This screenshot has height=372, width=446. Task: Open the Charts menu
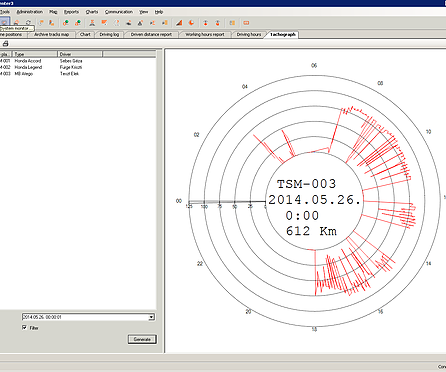pos(92,12)
